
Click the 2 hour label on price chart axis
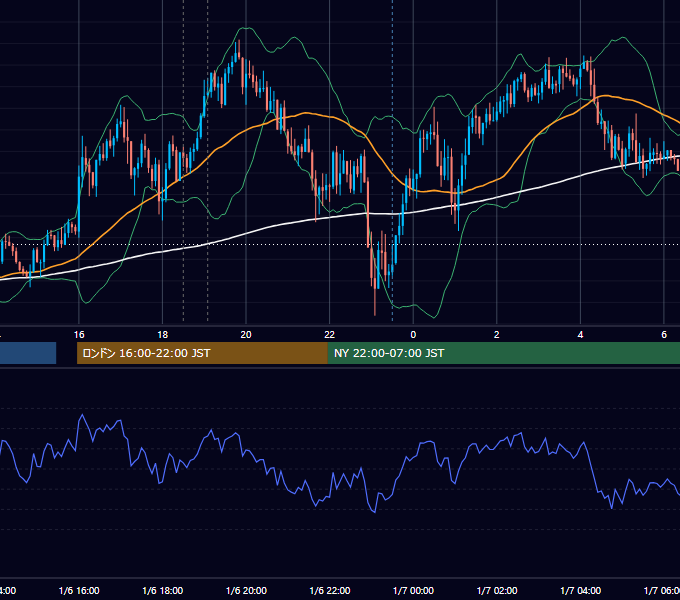[x=497, y=335]
